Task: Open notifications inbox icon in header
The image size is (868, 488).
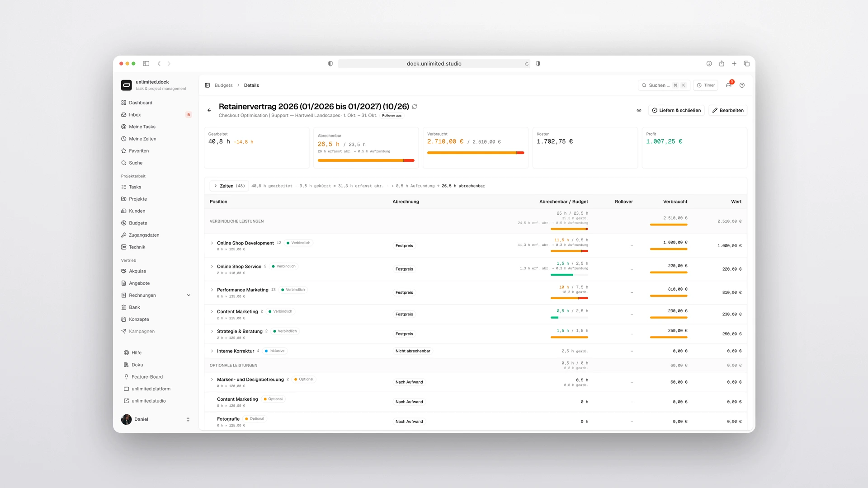Action: click(729, 85)
